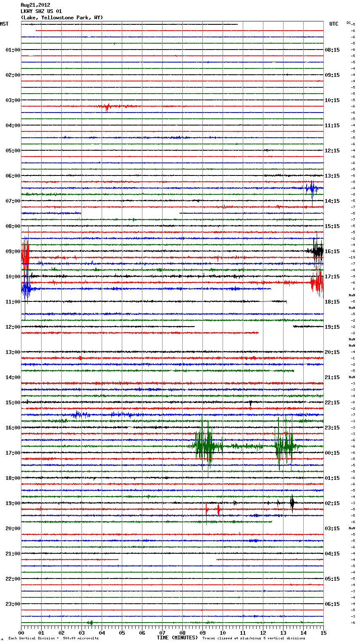The image size is (357, 644).
Task: Click minute tick label 08 on the axis
Action: [x=182, y=633]
